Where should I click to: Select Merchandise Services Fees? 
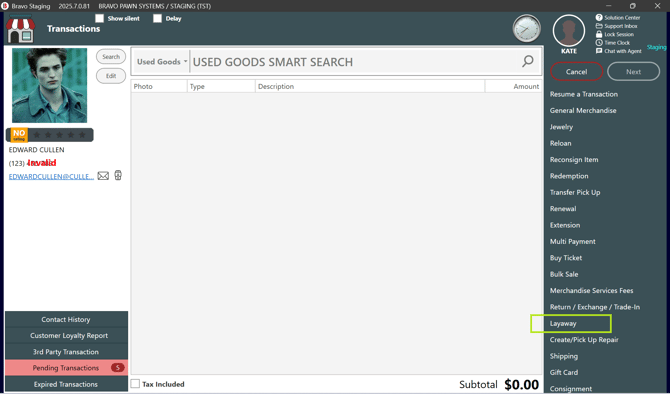pyautogui.click(x=591, y=291)
